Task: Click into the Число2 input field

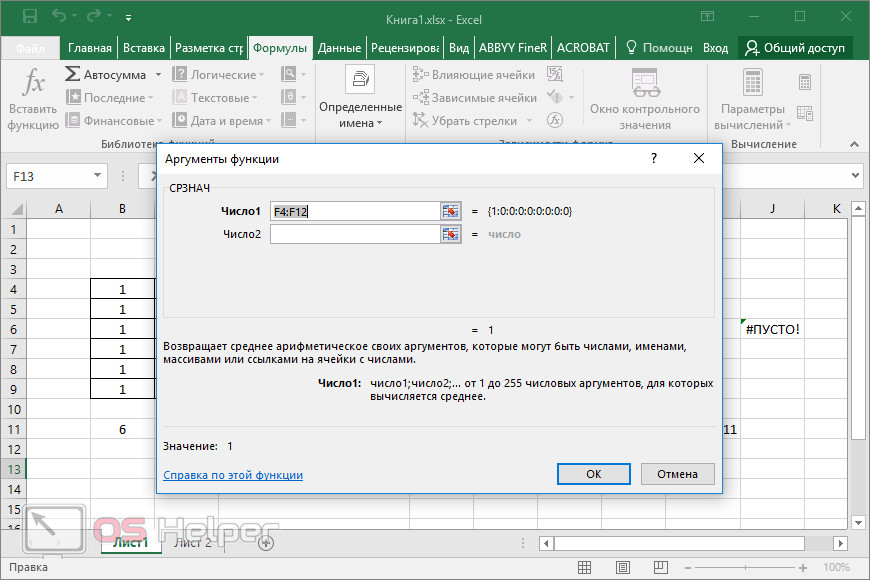Action: [354, 234]
